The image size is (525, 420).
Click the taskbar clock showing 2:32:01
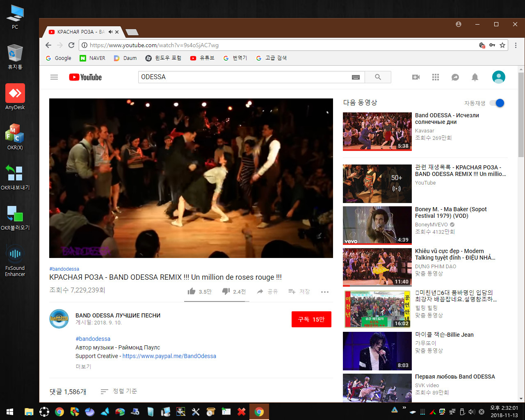[x=504, y=411]
